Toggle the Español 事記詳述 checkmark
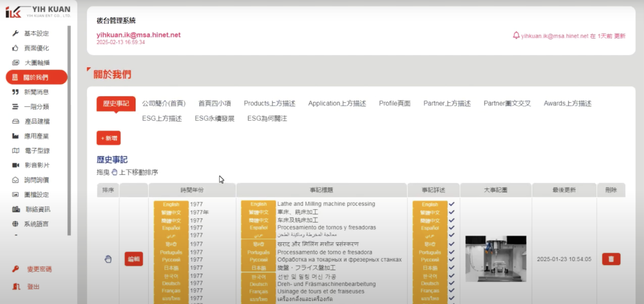The width and height of the screenshot is (644, 304). pos(452,228)
